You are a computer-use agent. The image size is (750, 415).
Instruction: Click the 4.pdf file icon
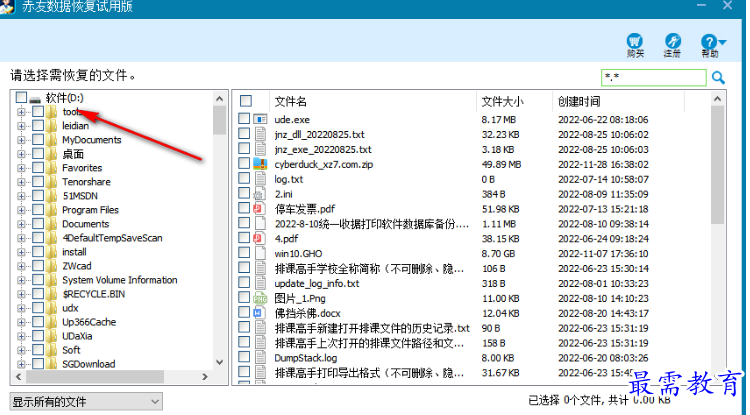tap(259, 238)
